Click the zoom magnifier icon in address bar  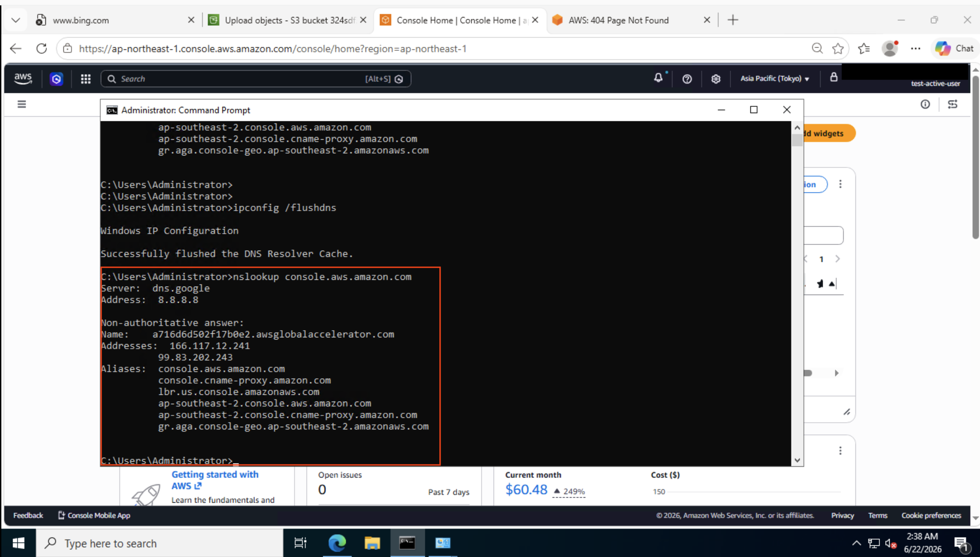coord(817,49)
